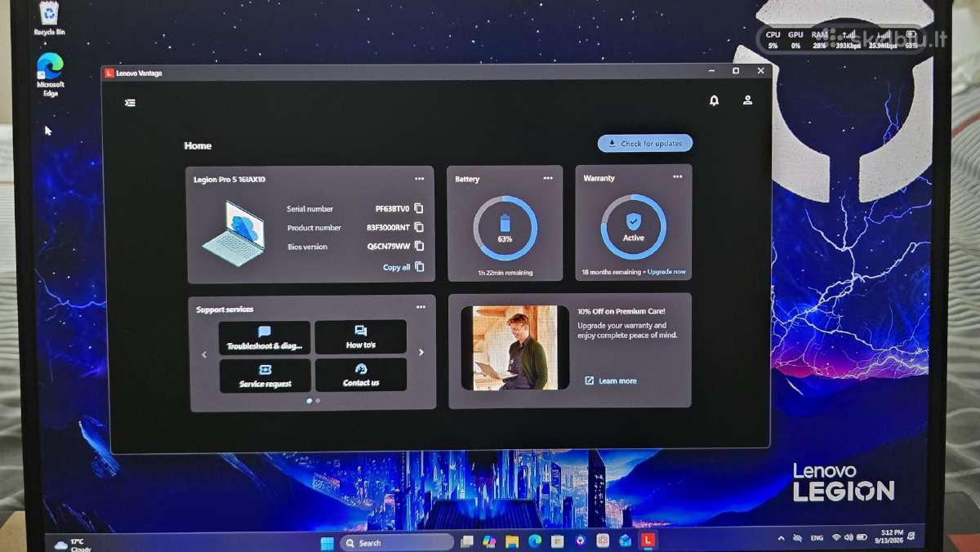Open Task View on the taskbar
Screen dimensions: 980x552
point(467,541)
